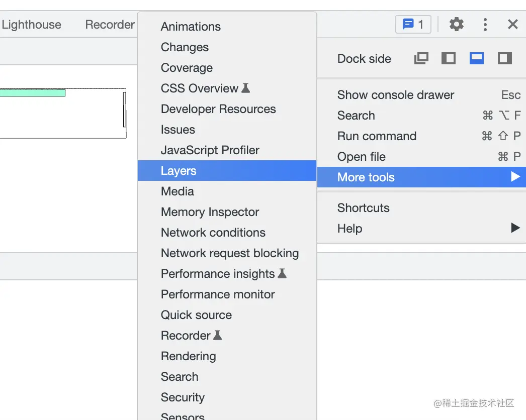The width and height of the screenshot is (526, 420).
Task: Expand the Help submenu arrow
Action: click(x=515, y=228)
